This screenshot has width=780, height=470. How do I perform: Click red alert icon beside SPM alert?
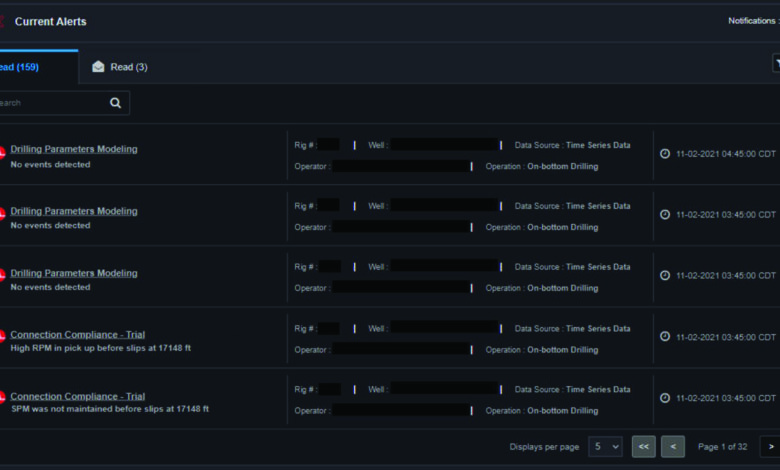2,399
